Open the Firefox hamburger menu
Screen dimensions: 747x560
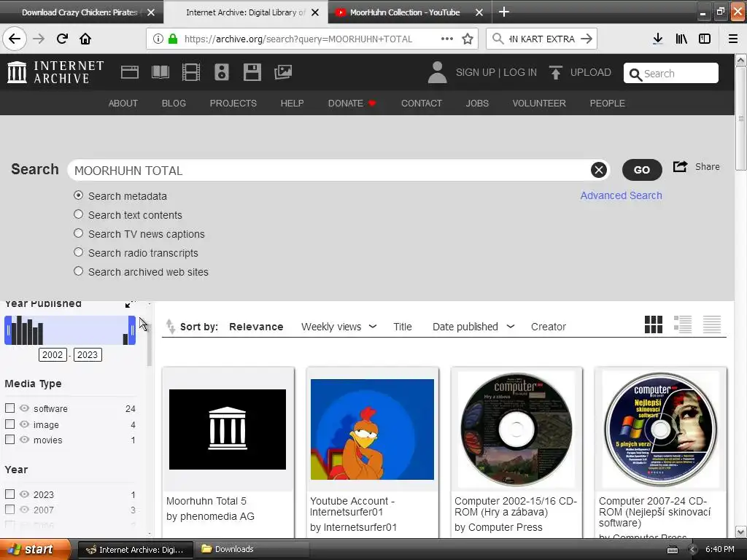coord(733,39)
